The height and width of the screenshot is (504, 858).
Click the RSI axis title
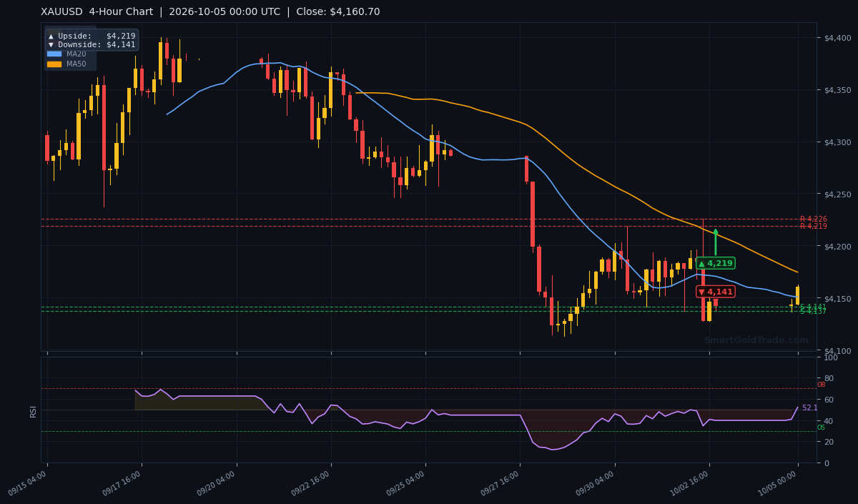click(x=33, y=411)
